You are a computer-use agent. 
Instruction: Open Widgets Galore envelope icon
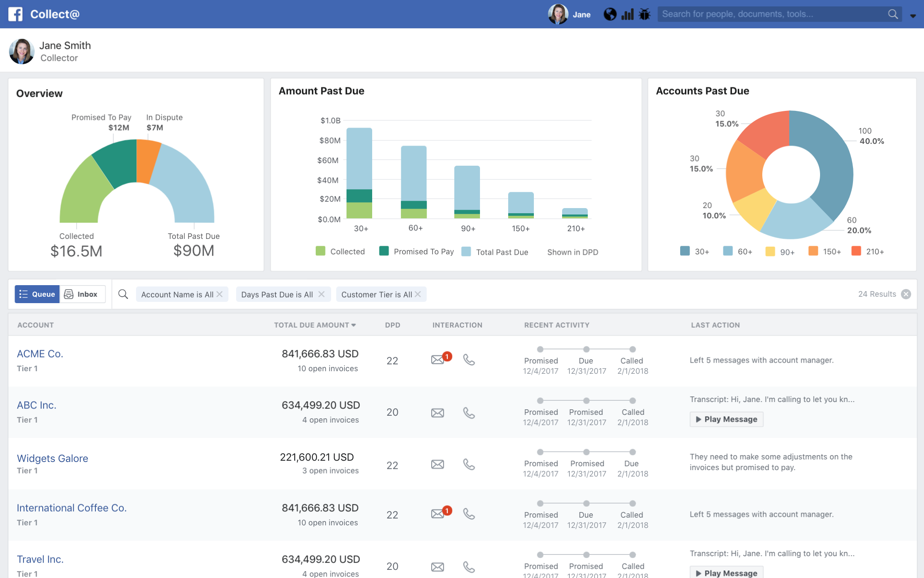437,465
